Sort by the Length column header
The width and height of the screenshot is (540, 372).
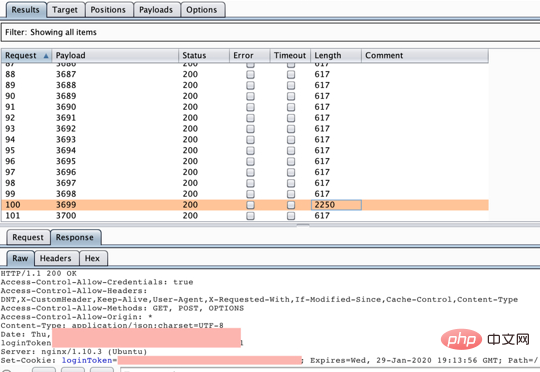tap(336, 55)
